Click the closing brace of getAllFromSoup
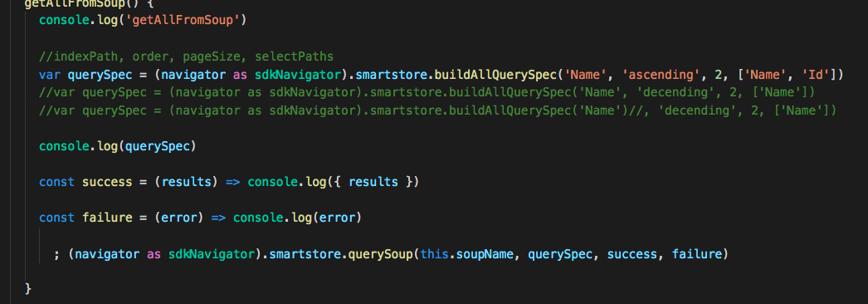The height and width of the screenshot is (304, 868). click(28, 288)
